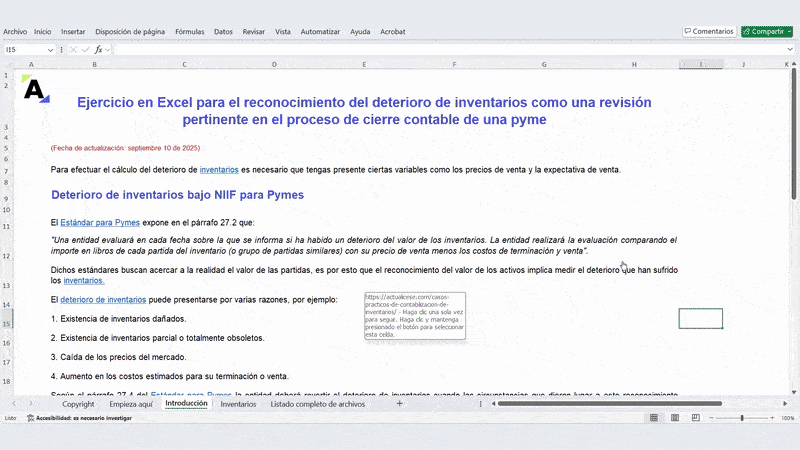Open the Disposición de página tab
This screenshot has height=450, width=800.
pos(130,31)
